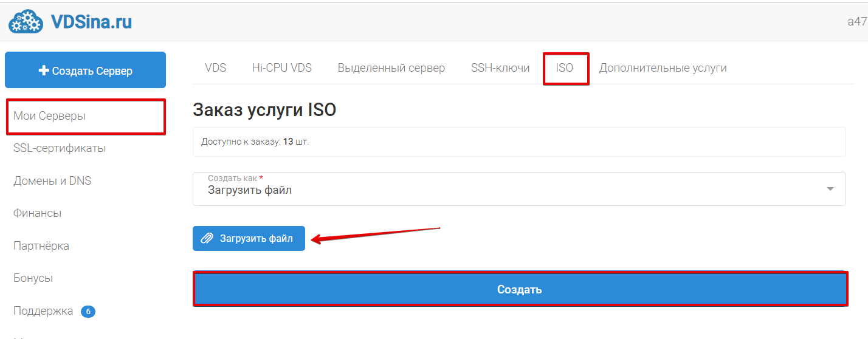The height and width of the screenshot is (339, 868).
Task: Click the Создать Сервер button
Action: pos(85,70)
